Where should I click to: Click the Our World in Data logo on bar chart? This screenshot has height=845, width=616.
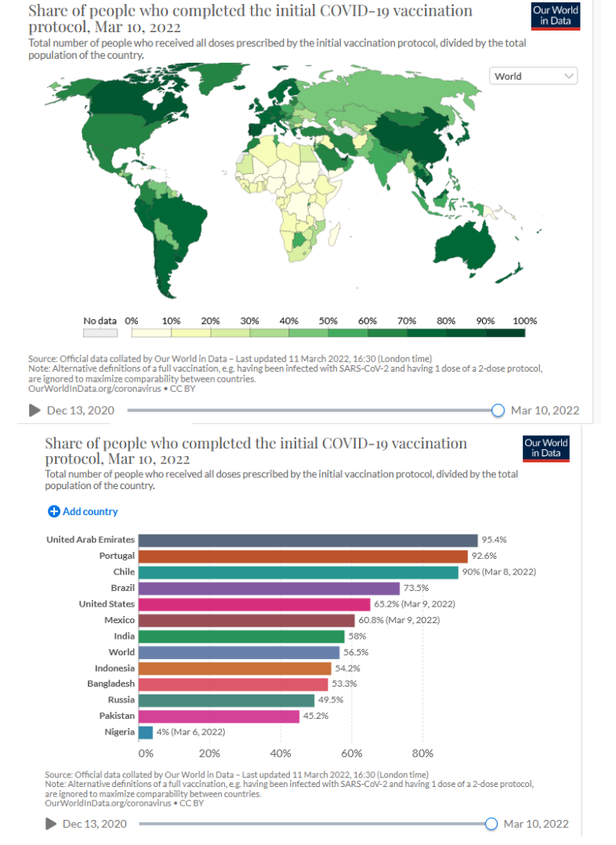click(x=546, y=448)
